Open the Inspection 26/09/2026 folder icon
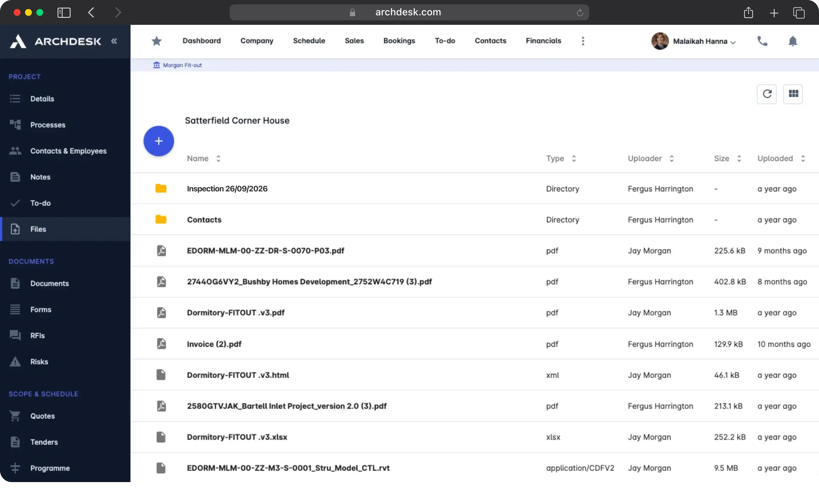The image size is (819, 504). (x=161, y=189)
